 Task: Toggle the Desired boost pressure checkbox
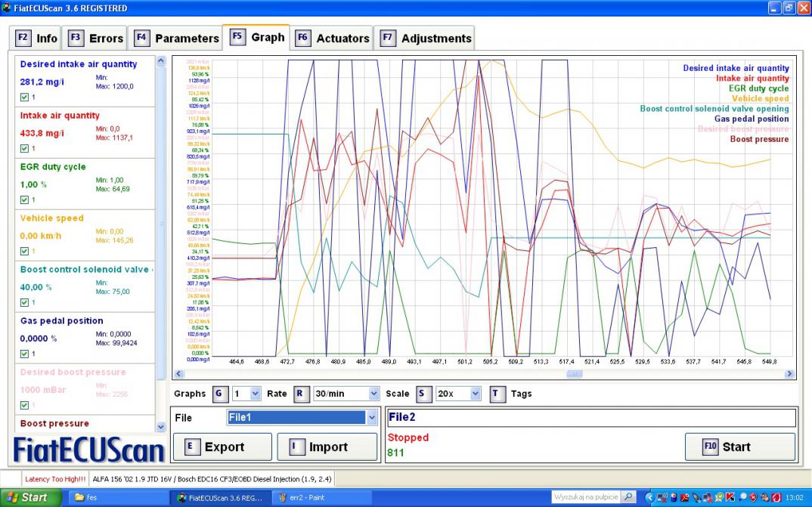[24, 405]
